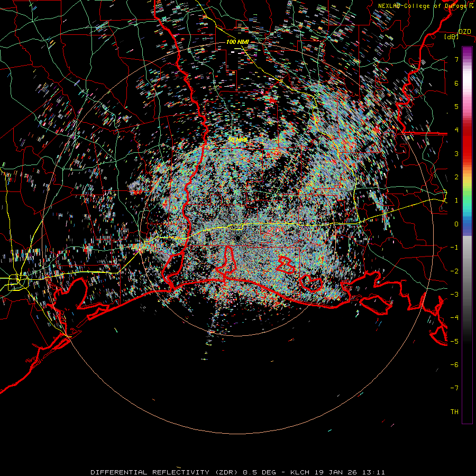Screen dimensions: 476x476
Task: Click the 5 tick label on the scale
Action: click(456, 106)
